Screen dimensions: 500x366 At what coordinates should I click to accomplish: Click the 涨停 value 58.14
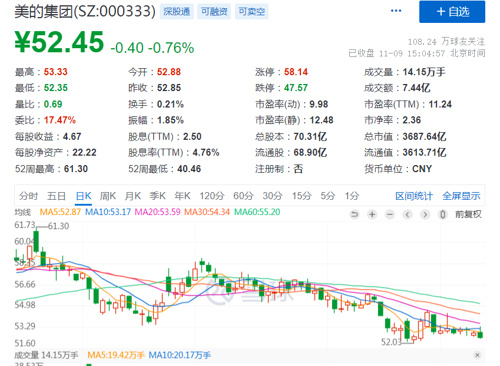(296, 72)
